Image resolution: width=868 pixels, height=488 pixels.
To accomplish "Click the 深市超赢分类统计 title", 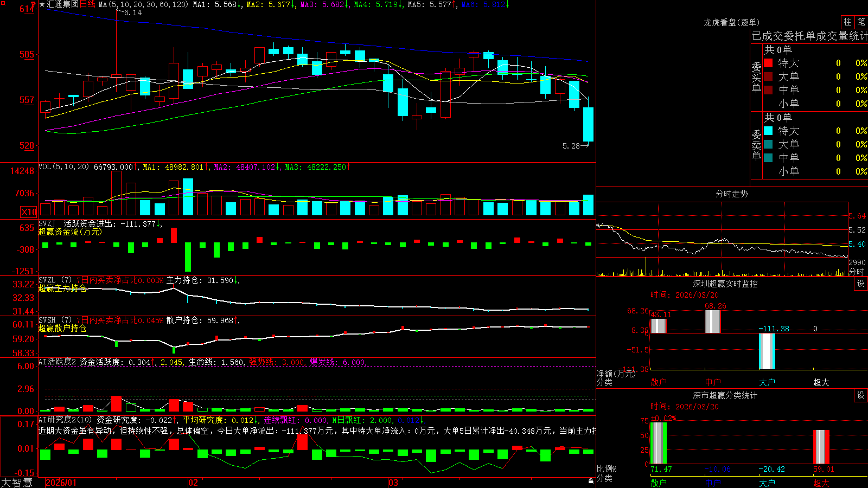I will 725,396.
